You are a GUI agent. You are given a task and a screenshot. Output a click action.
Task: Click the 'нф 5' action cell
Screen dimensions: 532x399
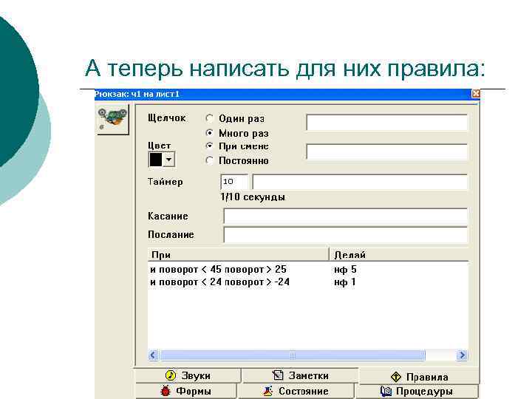tap(345, 270)
